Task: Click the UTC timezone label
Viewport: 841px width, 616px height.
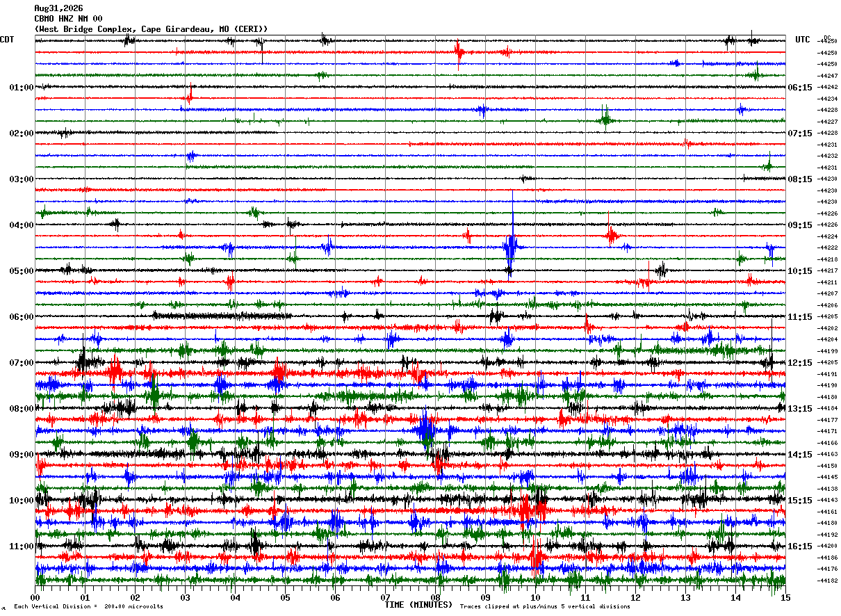Action: pos(803,40)
